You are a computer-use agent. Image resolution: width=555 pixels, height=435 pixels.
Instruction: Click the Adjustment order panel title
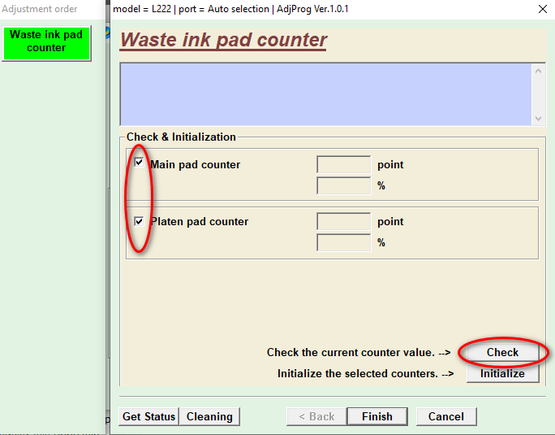[39, 9]
